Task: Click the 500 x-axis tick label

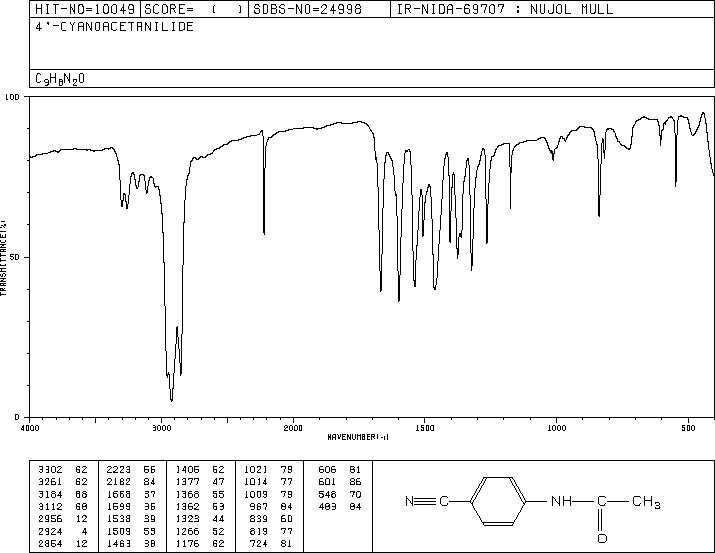Action: click(x=688, y=428)
